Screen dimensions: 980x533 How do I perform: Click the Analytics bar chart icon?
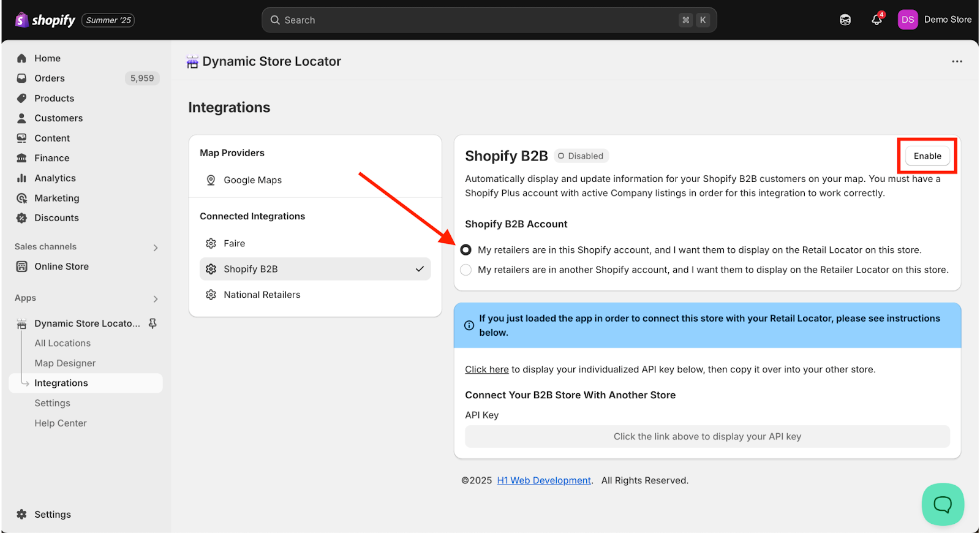(22, 178)
